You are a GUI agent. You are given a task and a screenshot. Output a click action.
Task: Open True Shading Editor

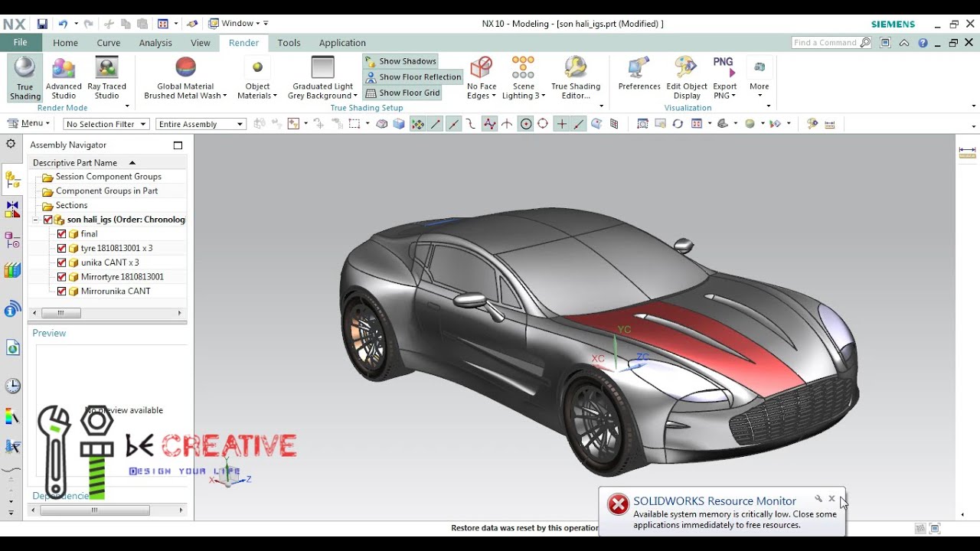tap(576, 78)
